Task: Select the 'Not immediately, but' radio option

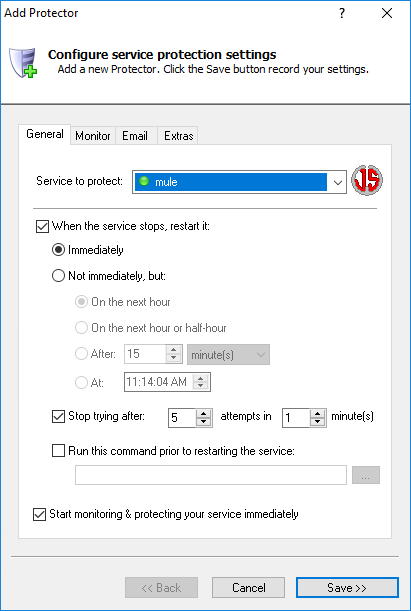Action: click(58, 276)
